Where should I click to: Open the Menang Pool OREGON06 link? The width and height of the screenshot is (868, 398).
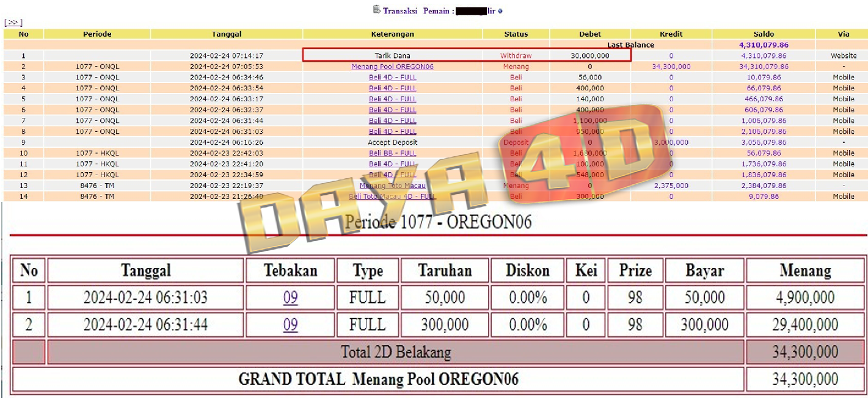pos(392,67)
